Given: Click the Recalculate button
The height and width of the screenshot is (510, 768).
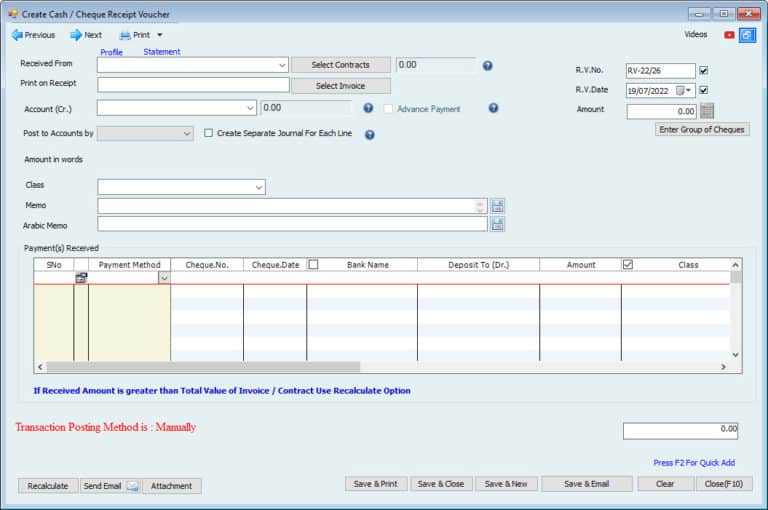Looking at the screenshot, I should pos(48,486).
